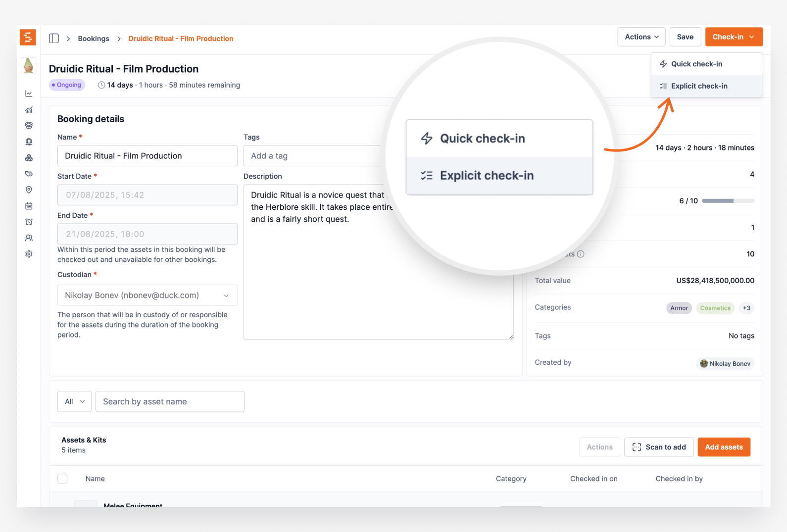Click the Save button
The image size is (787, 532).
point(685,37)
